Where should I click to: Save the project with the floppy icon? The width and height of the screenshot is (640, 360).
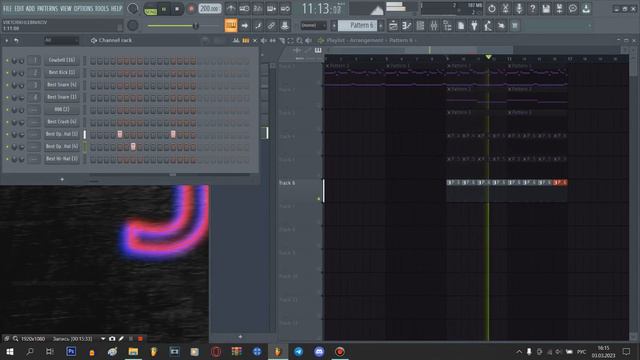click(546, 9)
